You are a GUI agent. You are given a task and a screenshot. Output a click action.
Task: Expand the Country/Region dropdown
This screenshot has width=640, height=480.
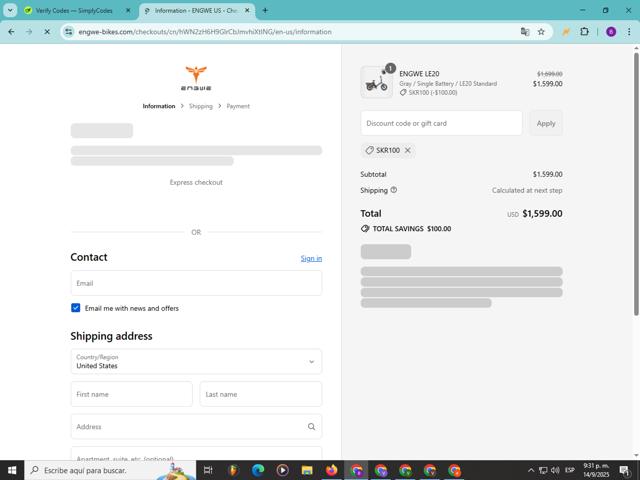[x=196, y=361]
